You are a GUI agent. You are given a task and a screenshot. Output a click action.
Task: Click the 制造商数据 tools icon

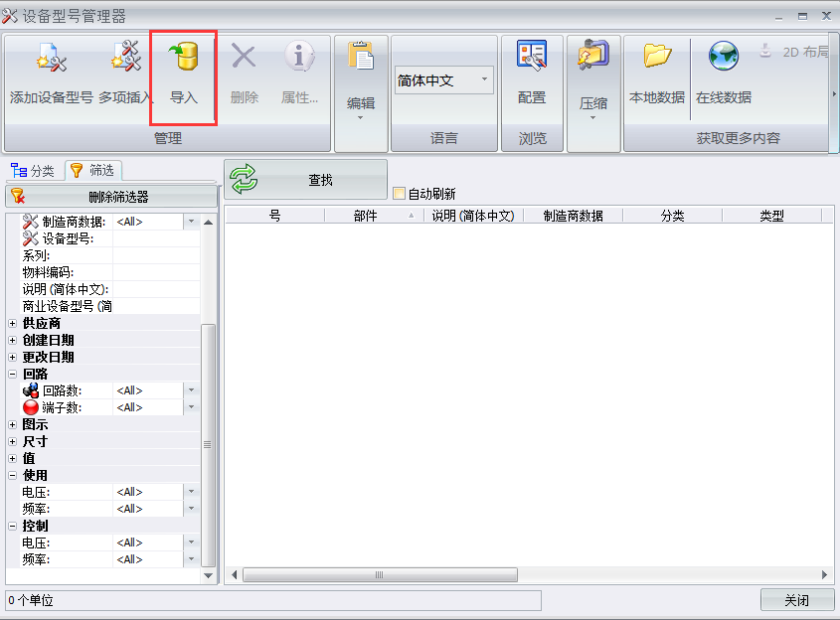pyautogui.click(x=31, y=222)
